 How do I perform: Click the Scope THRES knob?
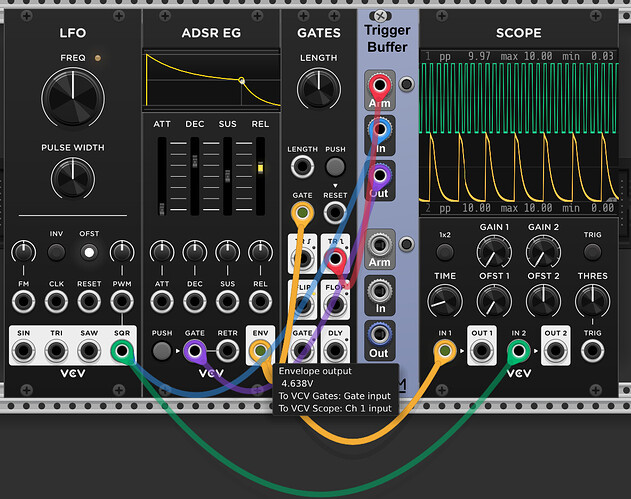pyautogui.click(x=592, y=301)
